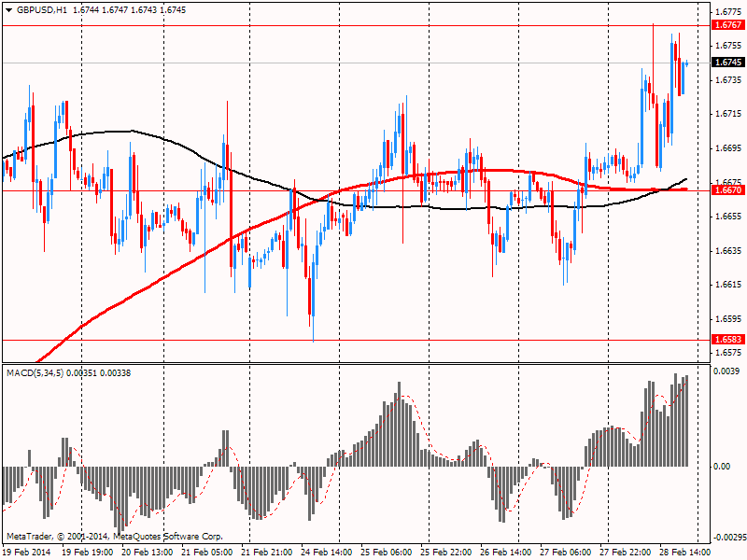The height and width of the screenshot is (560, 747).
Task: Select the MACD scale value 0.0039
Action: (x=726, y=371)
